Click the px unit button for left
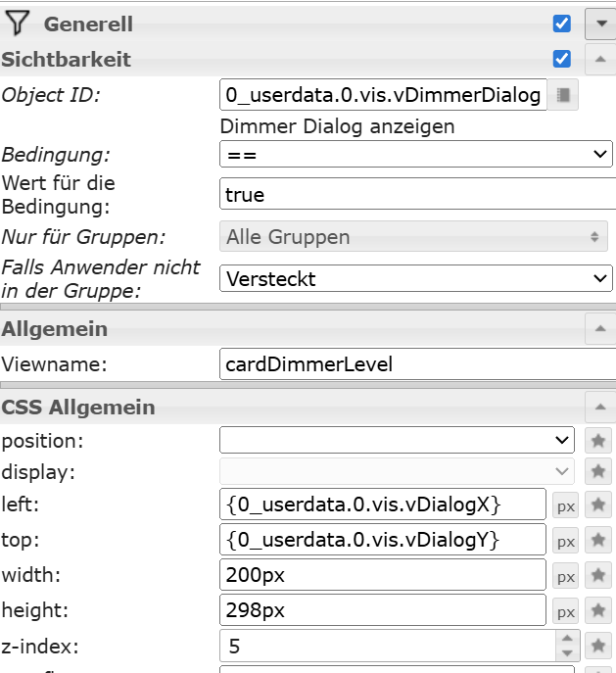The height and width of the screenshot is (673, 616). click(x=566, y=505)
